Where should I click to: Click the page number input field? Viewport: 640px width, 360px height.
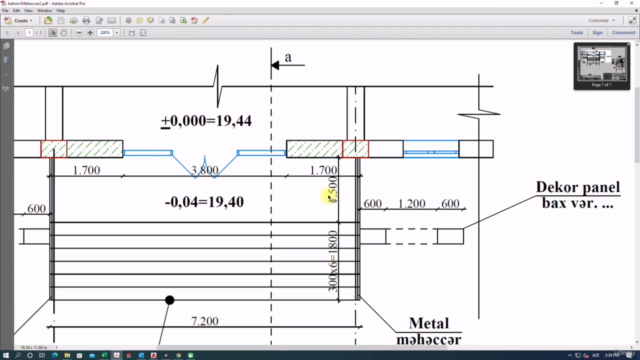coord(29,33)
